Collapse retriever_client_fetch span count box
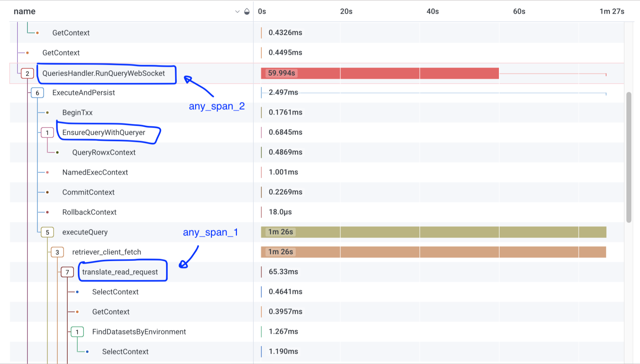Viewport: 640px width, 364px height. point(57,252)
